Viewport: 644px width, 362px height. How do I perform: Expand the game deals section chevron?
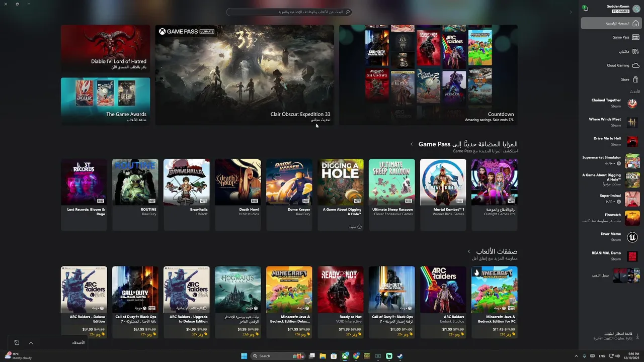469,251
